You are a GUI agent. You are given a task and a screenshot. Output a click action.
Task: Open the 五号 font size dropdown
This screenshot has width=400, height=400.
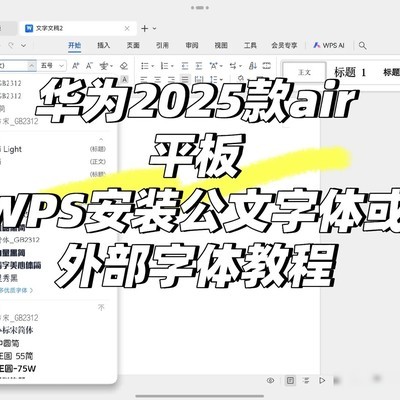click(x=52, y=66)
